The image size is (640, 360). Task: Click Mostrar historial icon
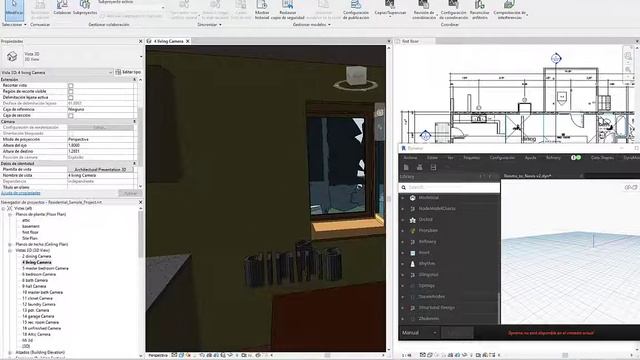262,10
